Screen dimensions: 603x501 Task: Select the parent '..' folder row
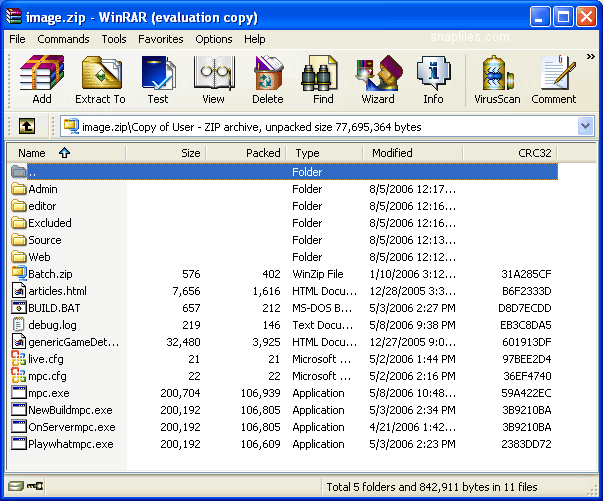pos(284,172)
